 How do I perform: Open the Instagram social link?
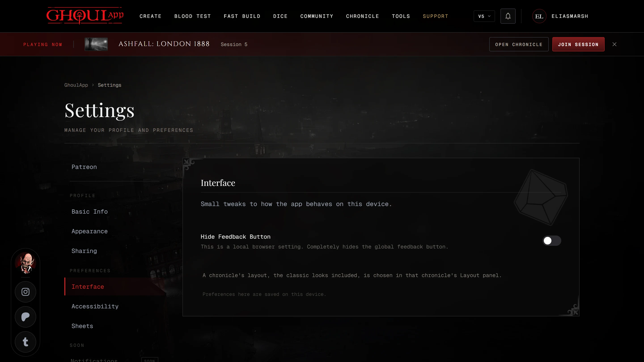click(25, 292)
